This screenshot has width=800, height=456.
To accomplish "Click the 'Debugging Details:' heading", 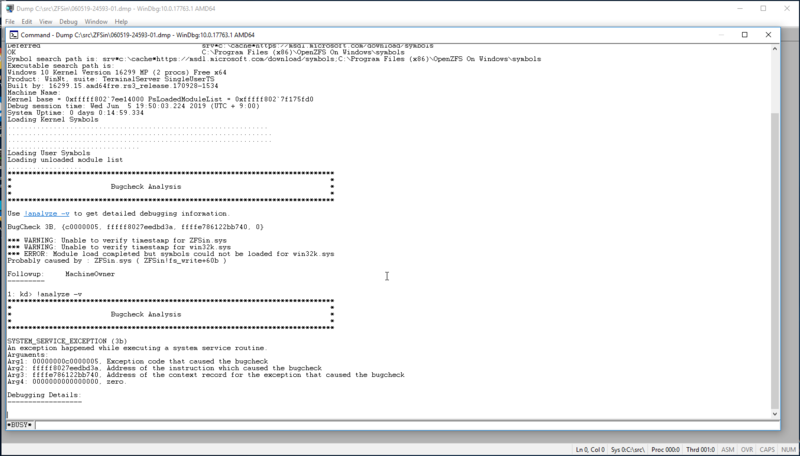I will click(x=44, y=395).
